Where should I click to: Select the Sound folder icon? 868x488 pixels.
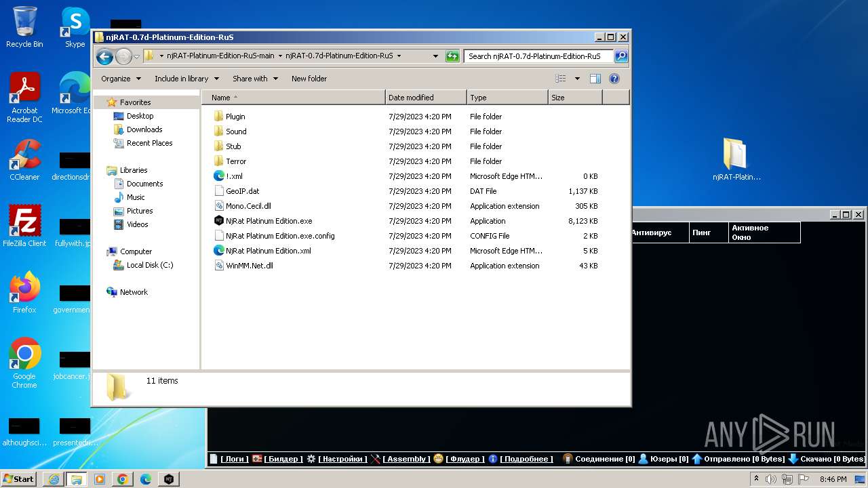click(x=218, y=131)
